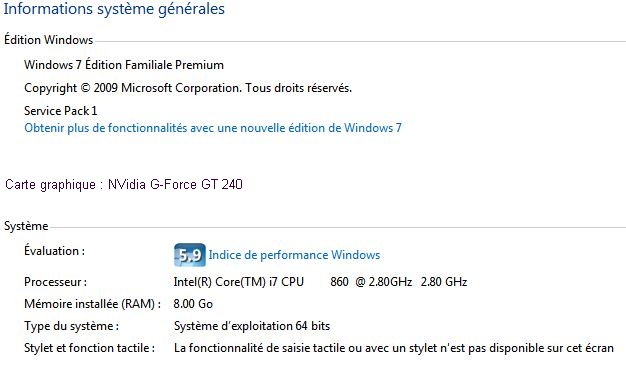This screenshot has width=626, height=368.
Task: Select the Système d'exploitation 64 bits value
Action: (x=252, y=326)
